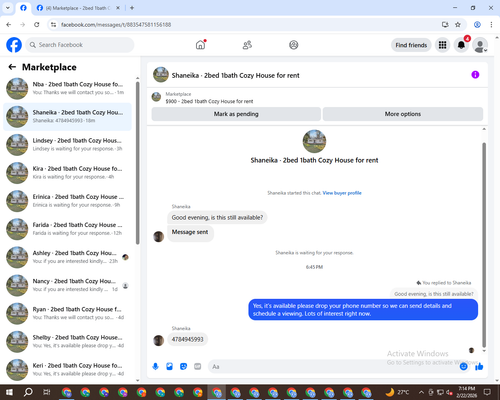Click the large Shaneika listing picture in chat
500x400 pixels.
[314, 141]
